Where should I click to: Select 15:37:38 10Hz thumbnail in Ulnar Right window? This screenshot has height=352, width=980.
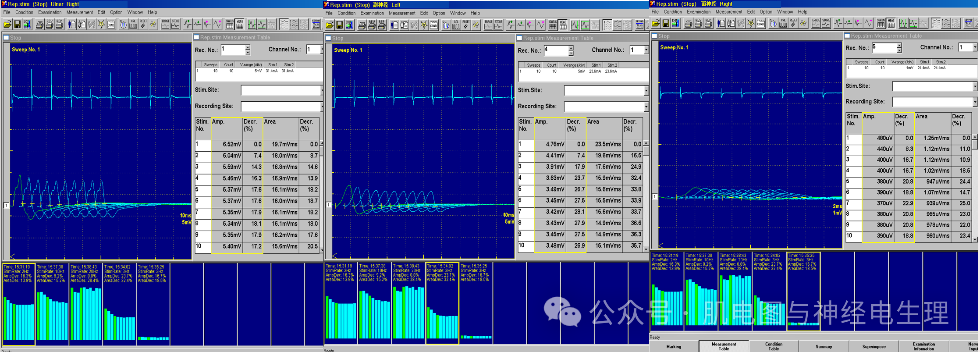(x=52, y=304)
